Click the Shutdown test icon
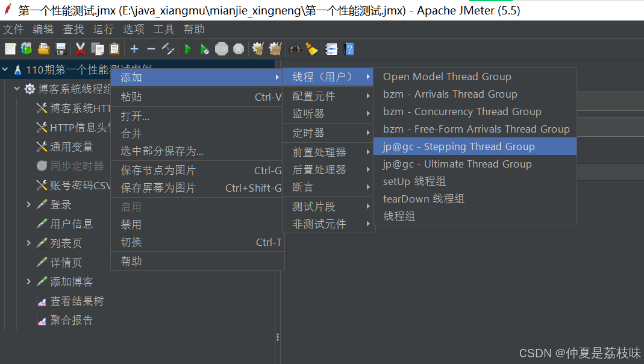 coord(239,49)
